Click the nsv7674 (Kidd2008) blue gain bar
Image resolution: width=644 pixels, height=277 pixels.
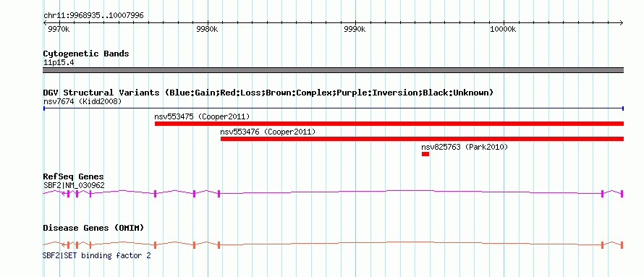pyautogui.click(x=334, y=108)
